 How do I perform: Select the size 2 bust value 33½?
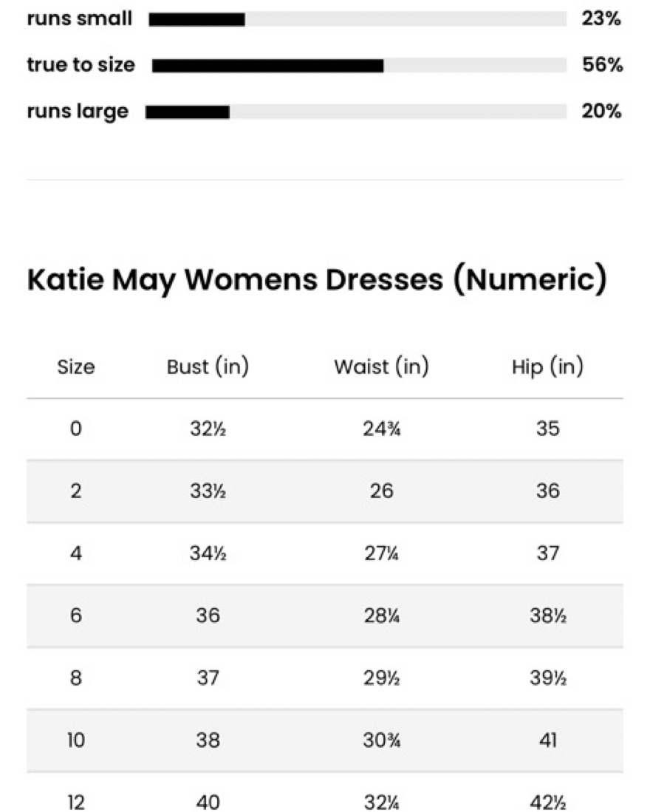[x=208, y=491]
